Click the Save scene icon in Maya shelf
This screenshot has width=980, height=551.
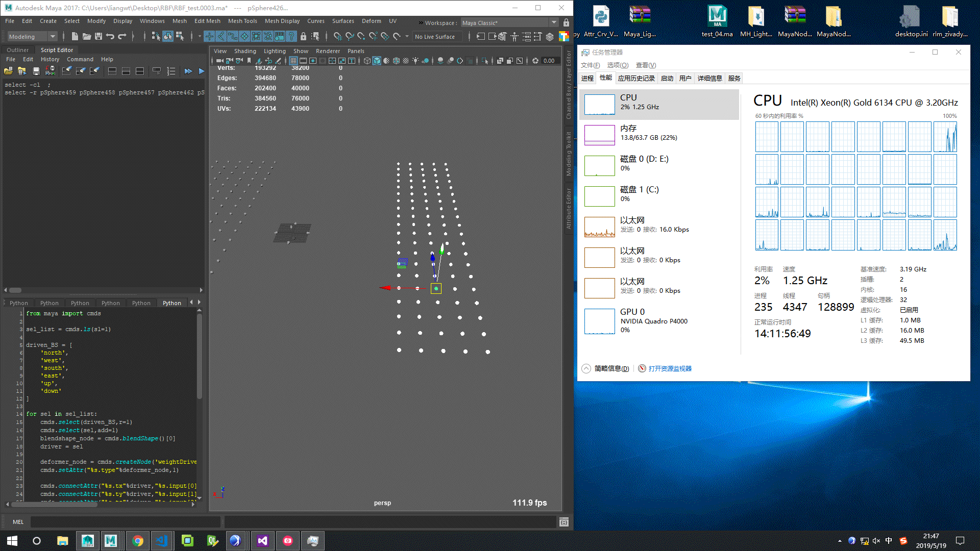click(x=99, y=36)
